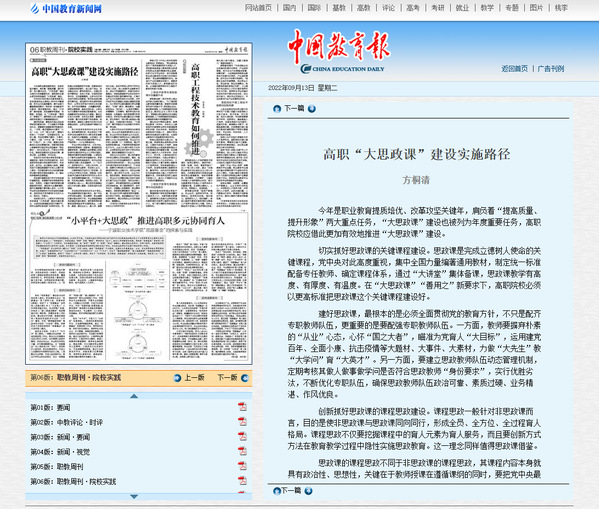Viewport: 599px width, 509px height.
Task: Open the PDF icon for 第05版：职教周刊
Action: coord(242,466)
